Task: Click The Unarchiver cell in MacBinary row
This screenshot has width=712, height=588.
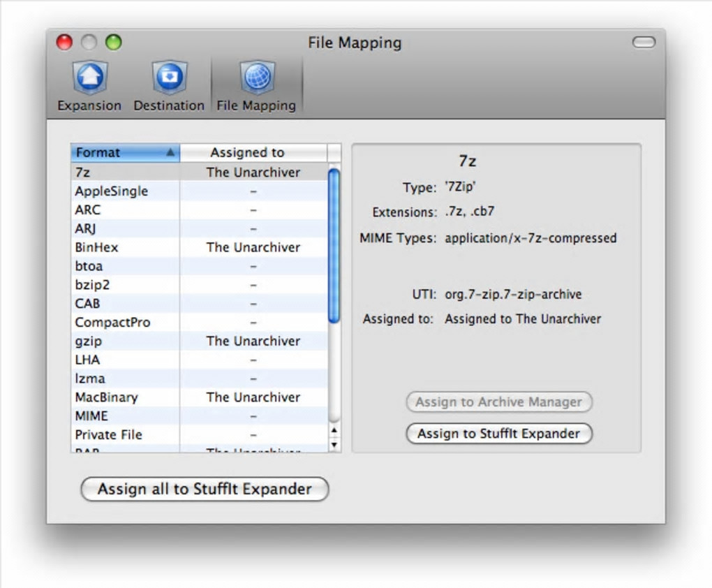Action: click(253, 397)
